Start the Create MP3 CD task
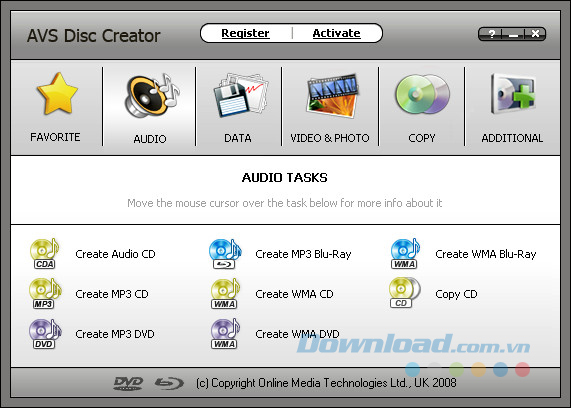571x408 pixels. point(112,294)
